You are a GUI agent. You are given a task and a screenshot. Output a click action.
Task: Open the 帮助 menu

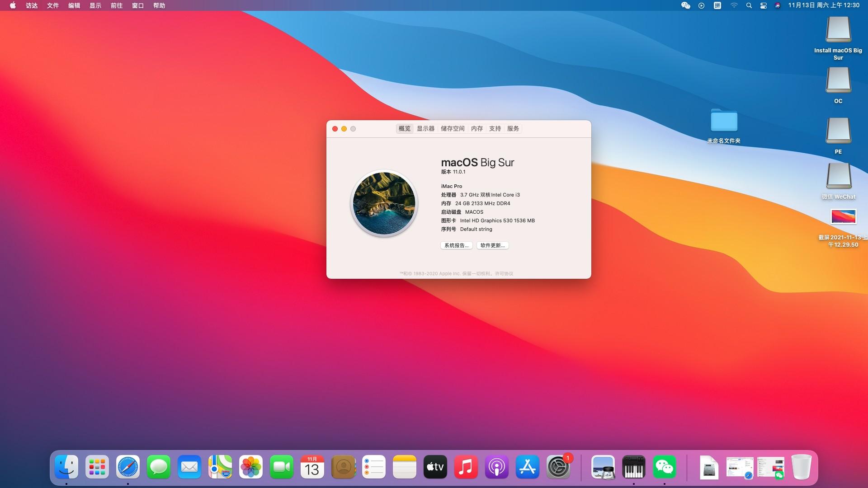click(x=159, y=5)
